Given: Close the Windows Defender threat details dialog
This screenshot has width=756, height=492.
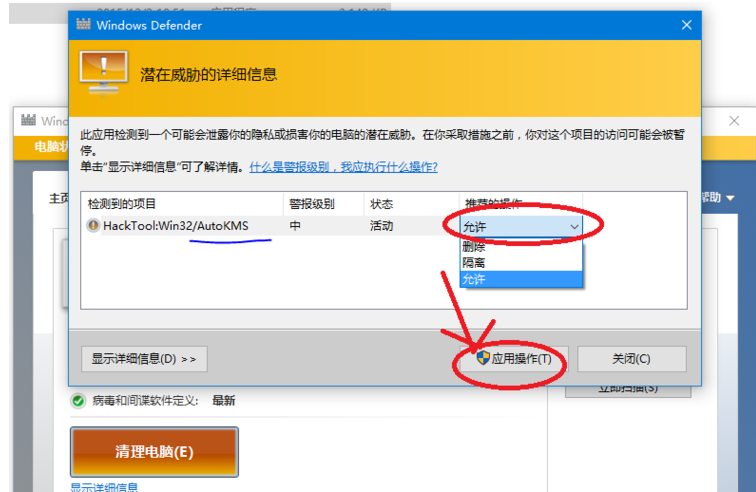Looking at the screenshot, I should click(x=687, y=25).
